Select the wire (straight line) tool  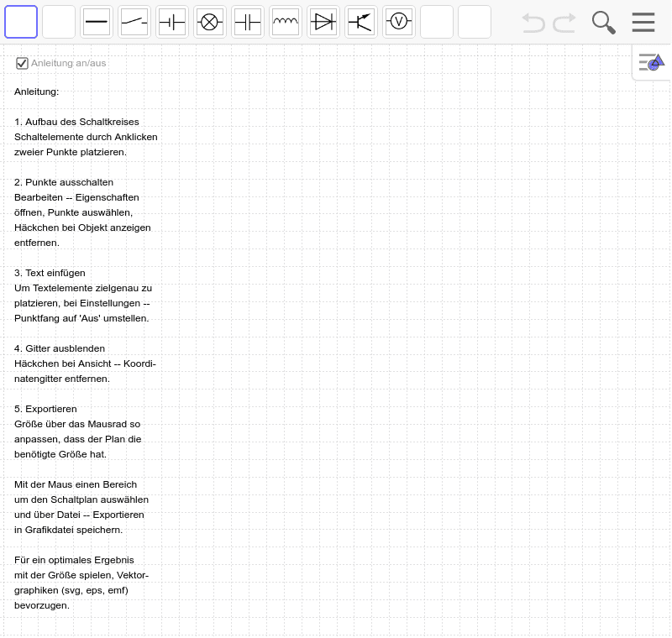97,22
